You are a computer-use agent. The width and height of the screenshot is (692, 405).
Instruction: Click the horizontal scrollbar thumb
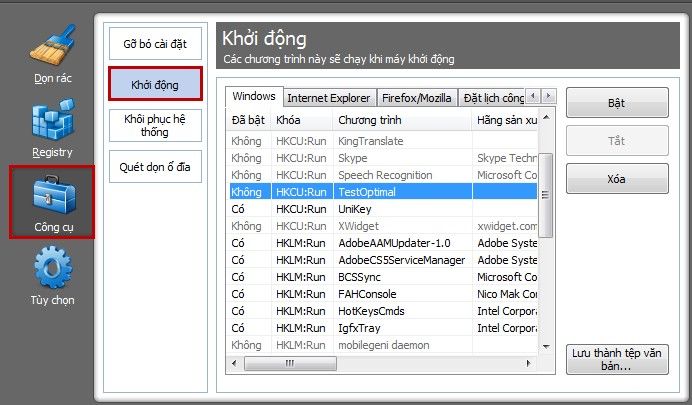(x=290, y=364)
